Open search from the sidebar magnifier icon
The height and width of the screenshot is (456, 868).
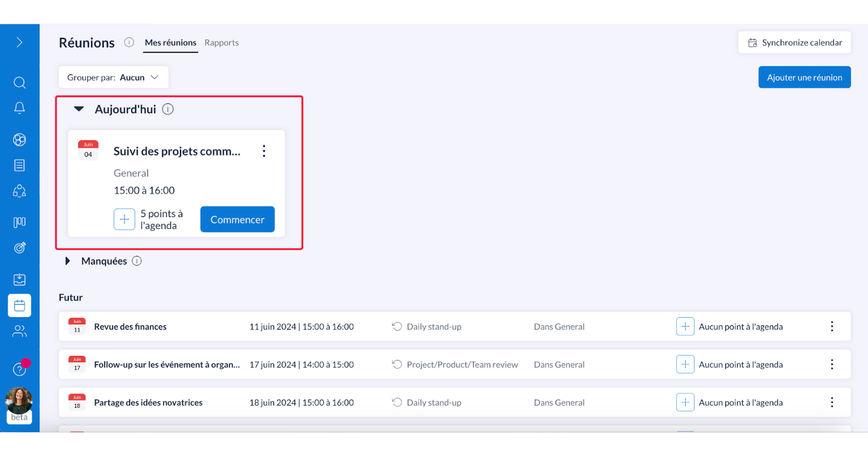click(x=20, y=82)
